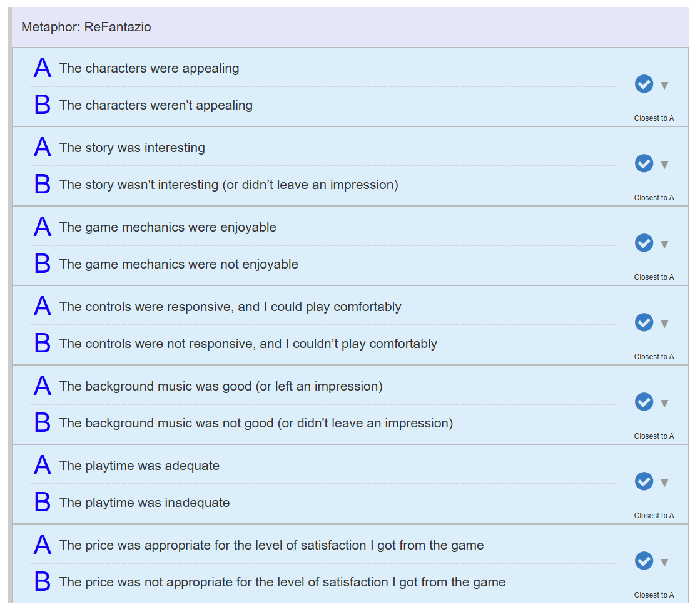Click the blue letter A beside characters appealing
The height and width of the screenshot is (609, 700).
tap(43, 68)
